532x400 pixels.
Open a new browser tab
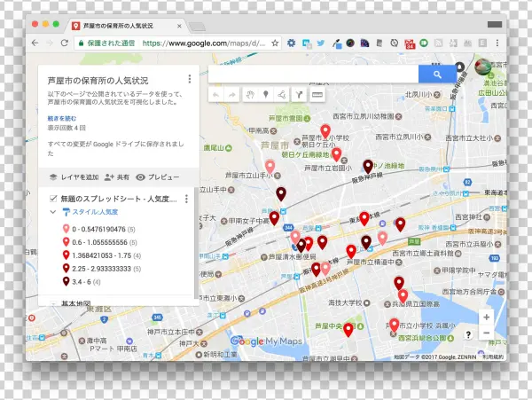197,27
